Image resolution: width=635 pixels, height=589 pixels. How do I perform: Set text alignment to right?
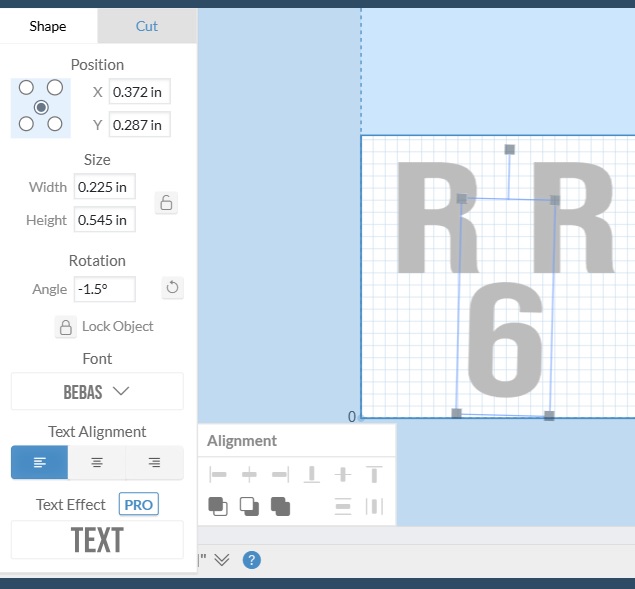(154, 462)
